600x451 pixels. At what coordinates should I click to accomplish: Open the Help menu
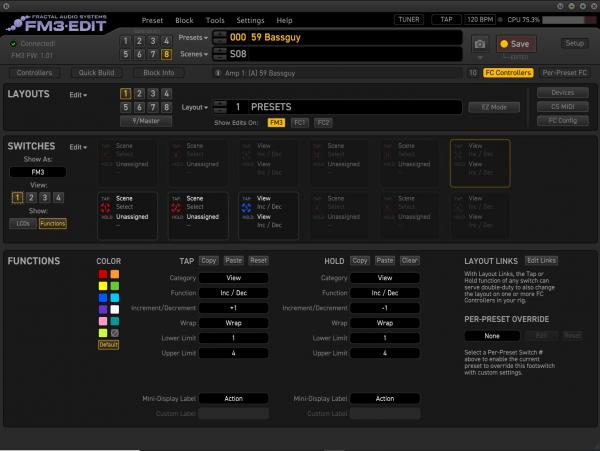(x=284, y=20)
